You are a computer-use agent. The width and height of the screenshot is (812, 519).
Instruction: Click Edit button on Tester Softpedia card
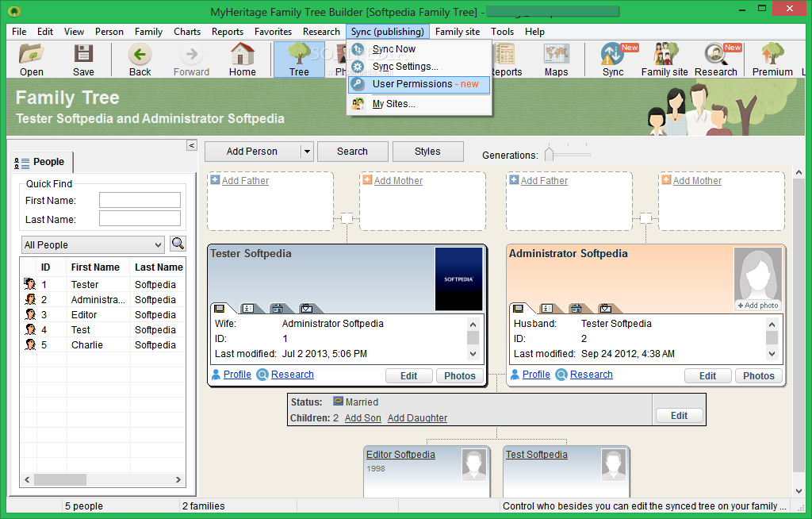408,376
